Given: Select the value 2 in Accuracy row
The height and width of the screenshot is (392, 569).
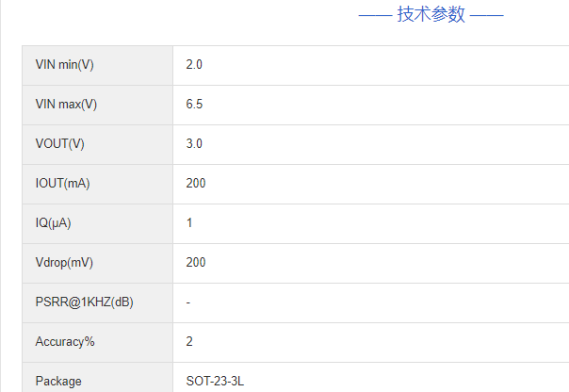Looking at the screenshot, I should pyautogui.click(x=189, y=342).
